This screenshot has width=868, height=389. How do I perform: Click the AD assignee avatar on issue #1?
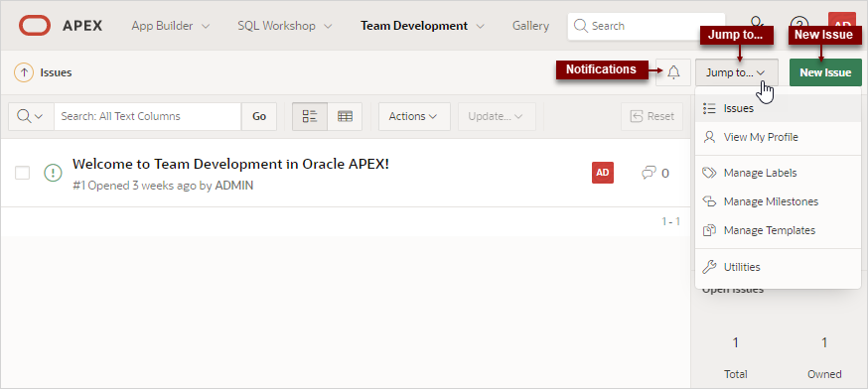(x=603, y=173)
